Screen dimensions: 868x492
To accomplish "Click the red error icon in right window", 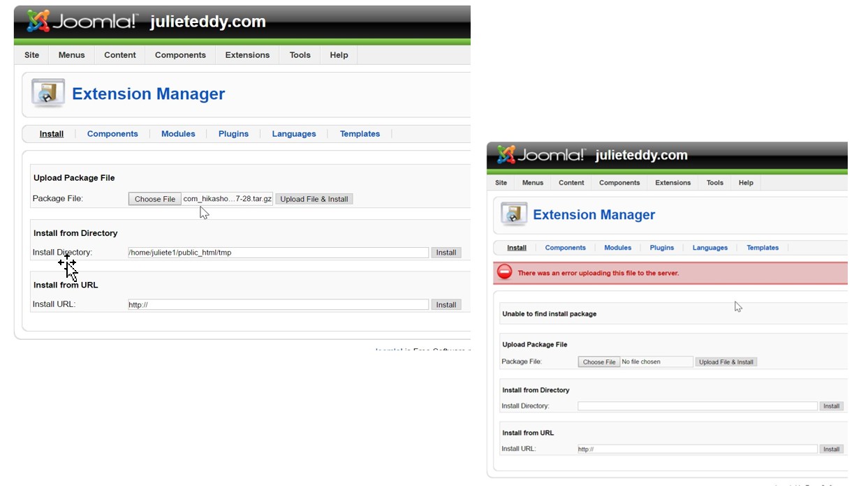I will point(504,272).
